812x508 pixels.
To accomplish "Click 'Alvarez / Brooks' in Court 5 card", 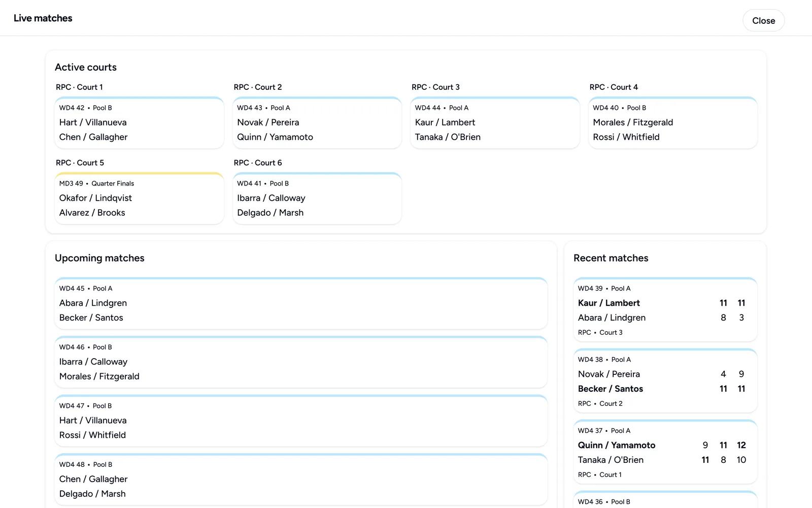I will (x=92, y=213).
